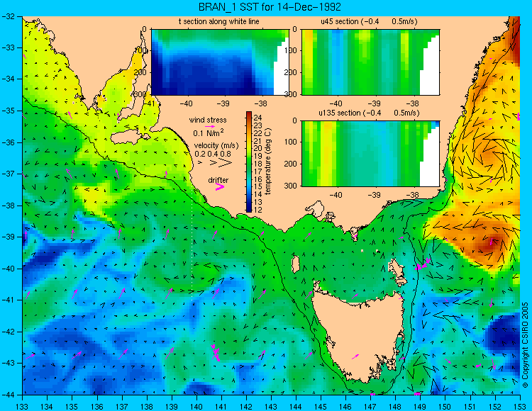This screenshot has width=532, height=411.
Task: Click the 150 label on longitude axis
Action: click(x=445, y=407)
